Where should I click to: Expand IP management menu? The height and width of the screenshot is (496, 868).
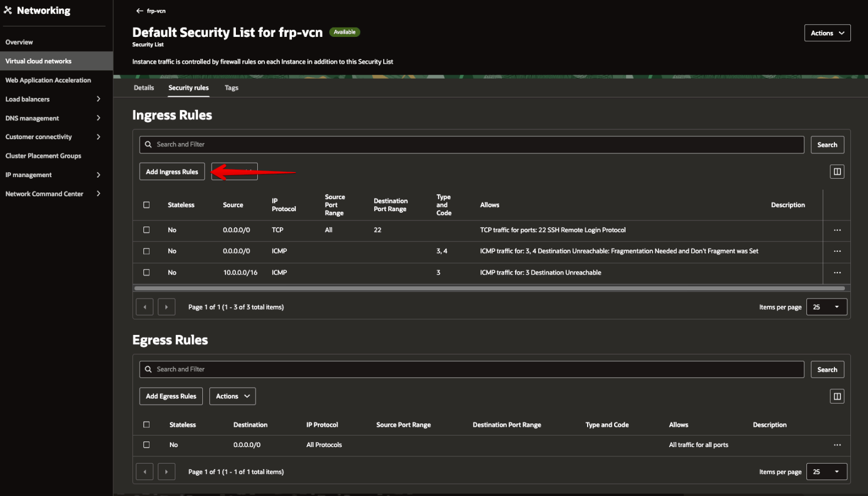point(98,175)
